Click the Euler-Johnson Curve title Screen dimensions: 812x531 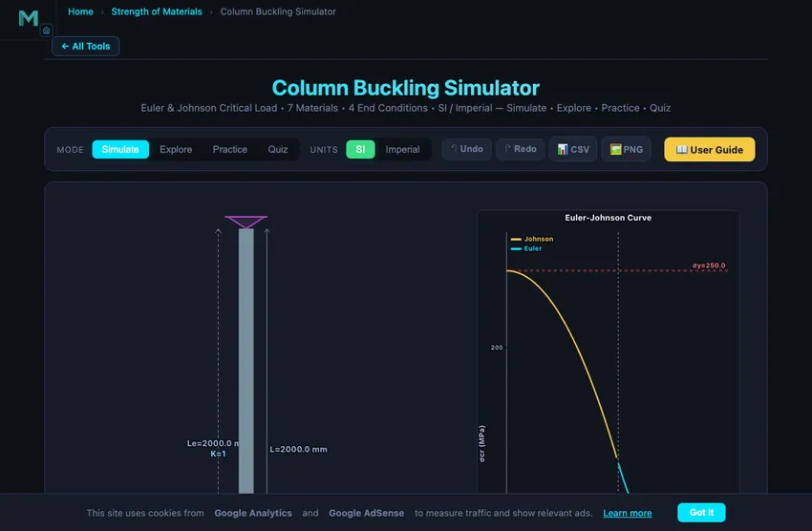tap(608, 218)
